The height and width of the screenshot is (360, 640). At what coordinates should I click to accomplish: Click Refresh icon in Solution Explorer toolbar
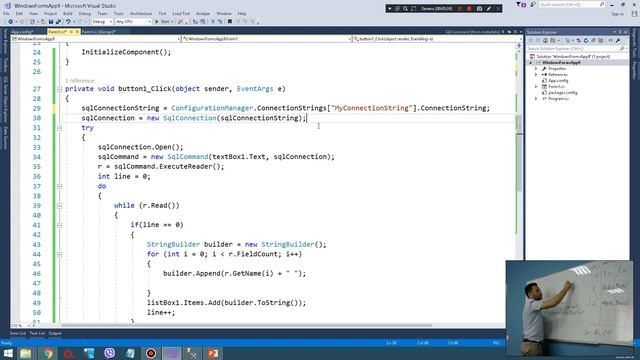point(586,40)
